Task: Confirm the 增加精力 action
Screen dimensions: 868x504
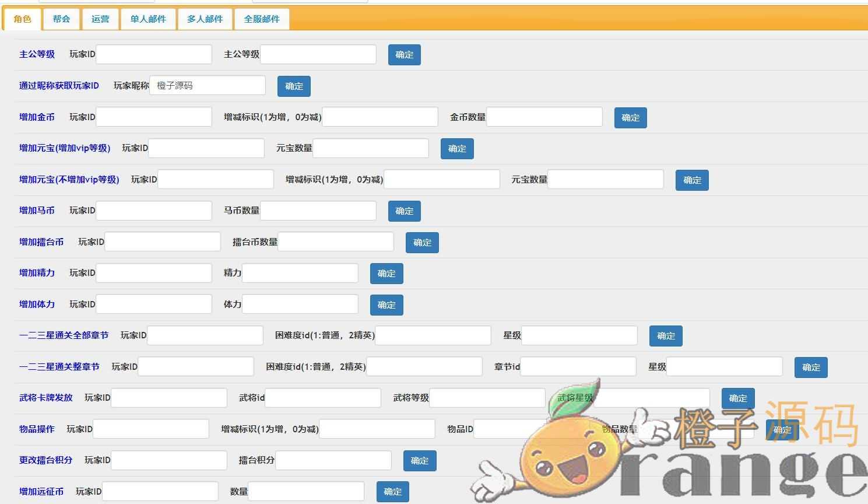Action: tap(386, 274)
